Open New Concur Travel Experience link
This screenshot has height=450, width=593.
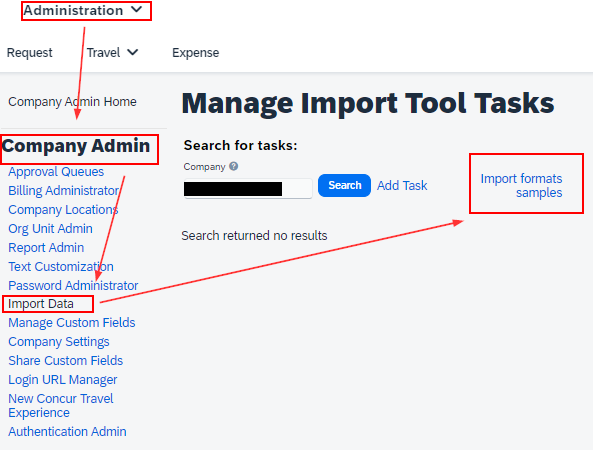click(61, 405)
